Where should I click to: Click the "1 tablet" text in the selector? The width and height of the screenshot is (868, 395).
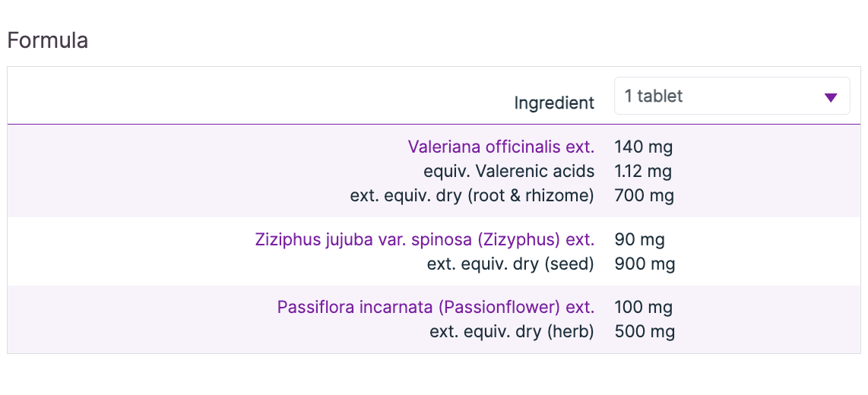[x=654, y=96]
